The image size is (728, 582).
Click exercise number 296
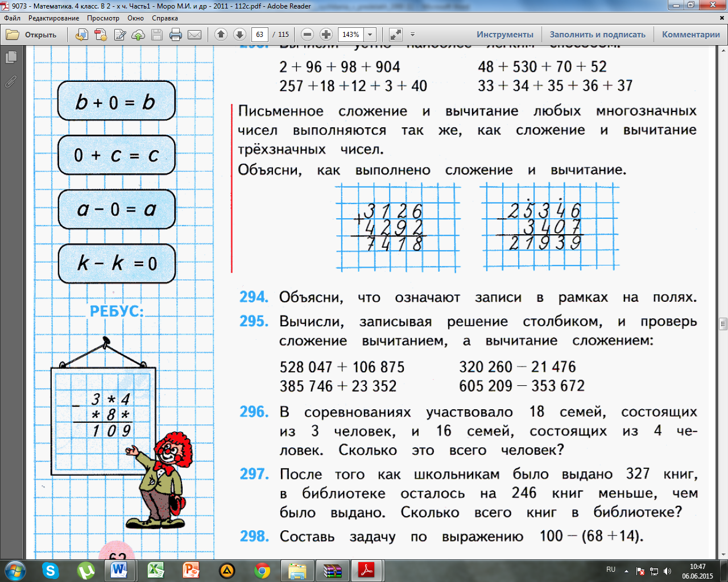tap(254, 411)
